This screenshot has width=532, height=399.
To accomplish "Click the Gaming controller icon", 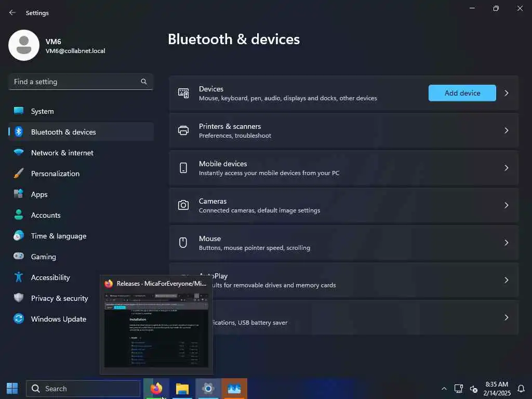I will point(19,256).
